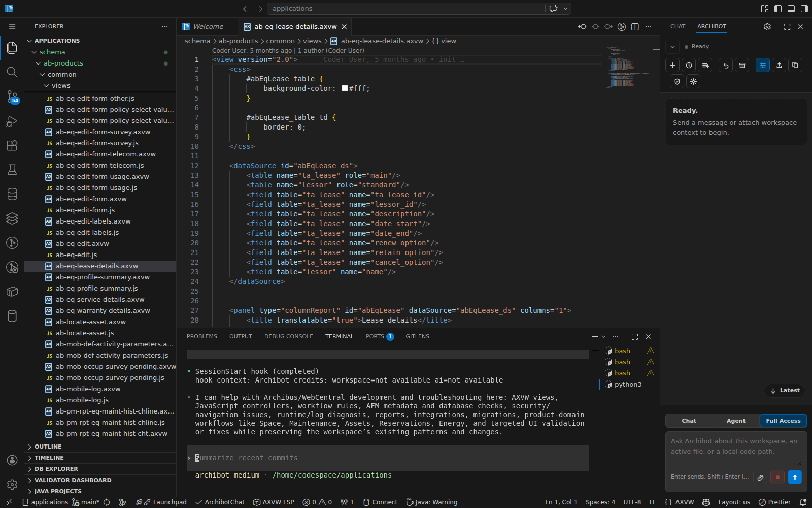Toggle primary side bar layout icon
Viewport: 812px width, 508px height.
[778, 9]
